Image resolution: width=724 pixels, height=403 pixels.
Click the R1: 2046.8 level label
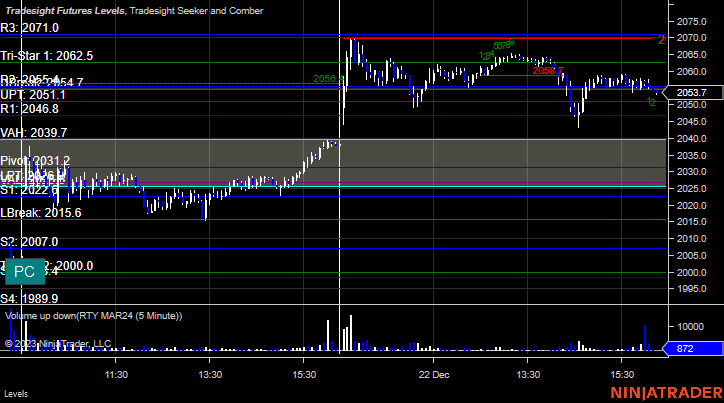(30, 109)
